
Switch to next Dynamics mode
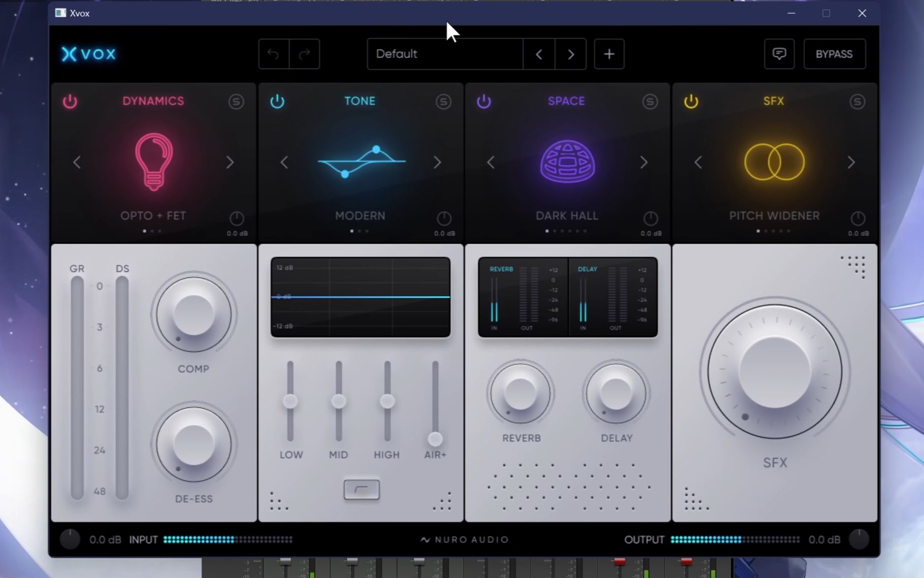tap(230, 163)
